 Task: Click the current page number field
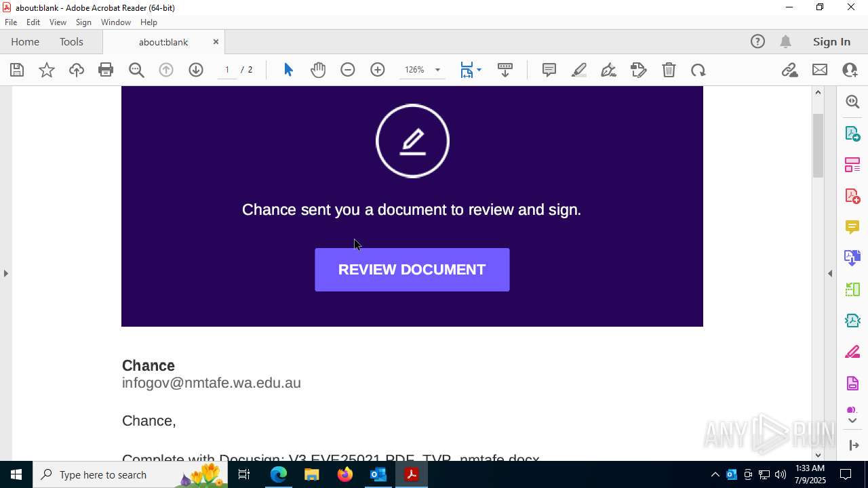pyautogui.click(x=227, y=70)
